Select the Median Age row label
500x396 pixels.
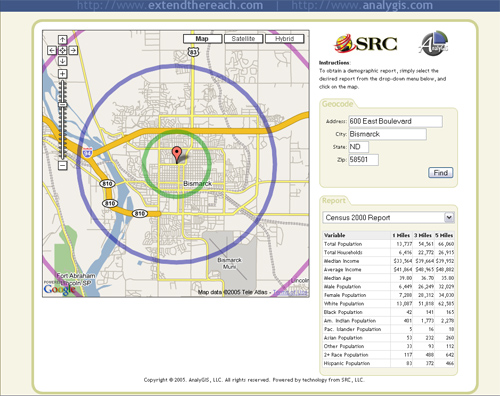pos(338,278)
